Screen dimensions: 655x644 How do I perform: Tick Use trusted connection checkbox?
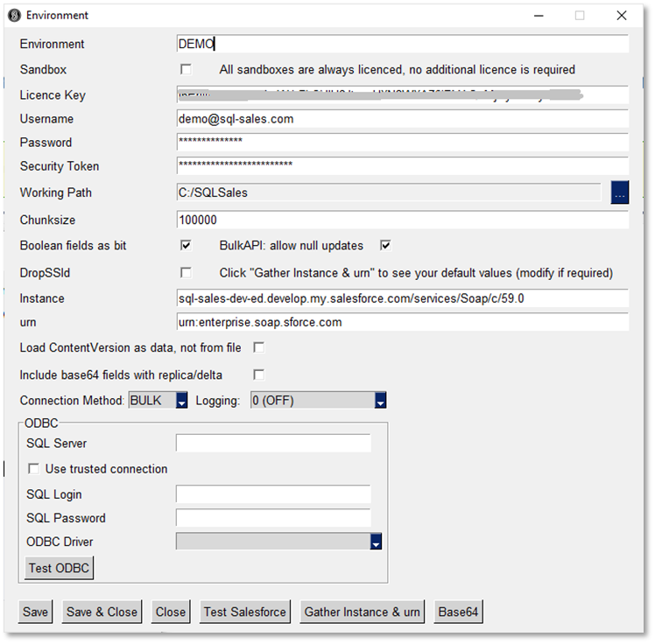tap(33, 469)
